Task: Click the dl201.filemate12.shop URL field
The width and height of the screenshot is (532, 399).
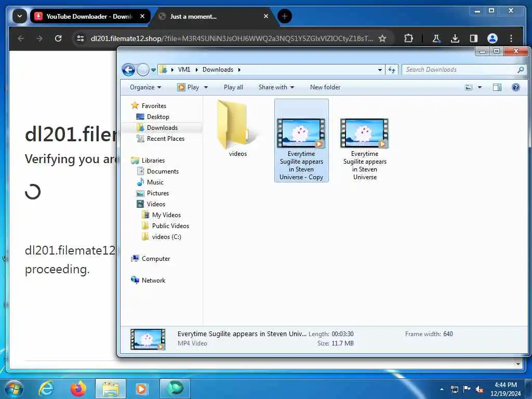Action: click(x=231, y=38)
